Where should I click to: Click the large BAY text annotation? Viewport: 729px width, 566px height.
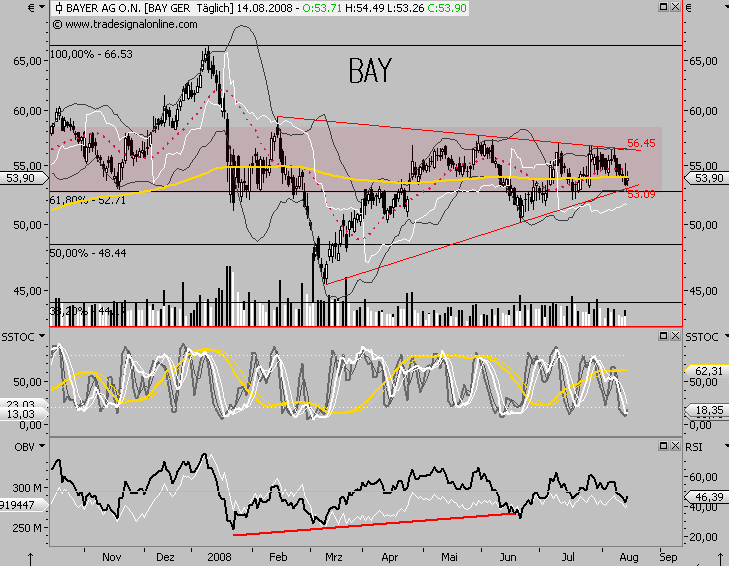click(x=370, y=71)
